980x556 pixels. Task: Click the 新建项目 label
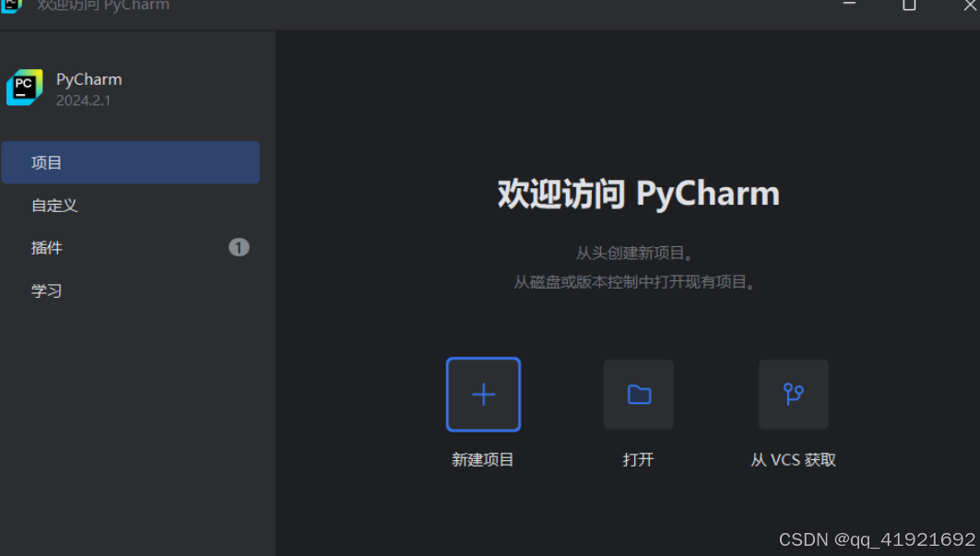click(x=482, y=460)
